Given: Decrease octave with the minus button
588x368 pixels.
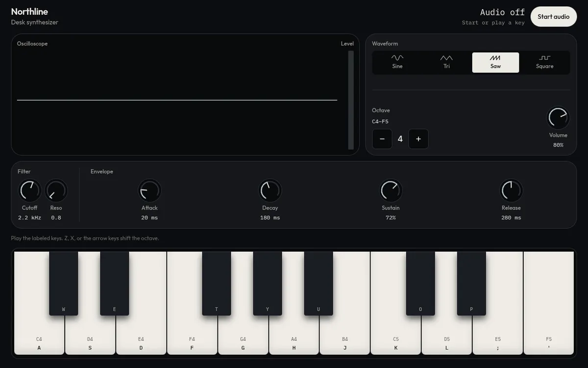Looking at the screenshot, I should click(x=382, y=139).
